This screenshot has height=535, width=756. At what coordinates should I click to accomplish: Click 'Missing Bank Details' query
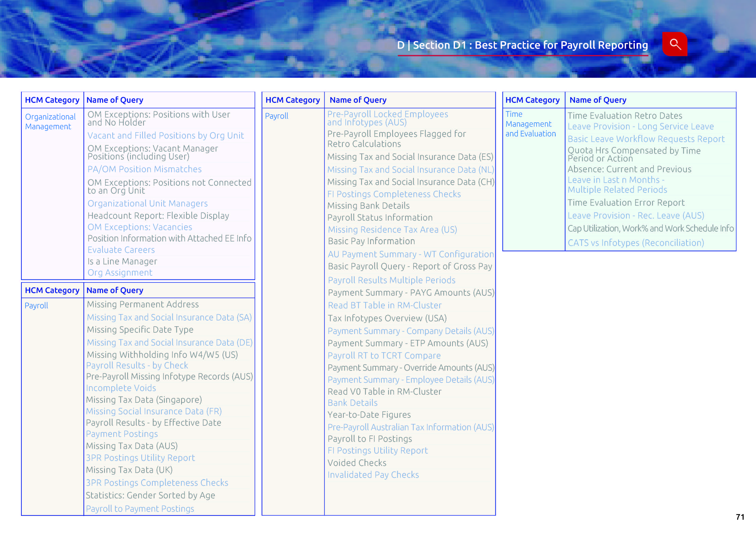(368, 206)
